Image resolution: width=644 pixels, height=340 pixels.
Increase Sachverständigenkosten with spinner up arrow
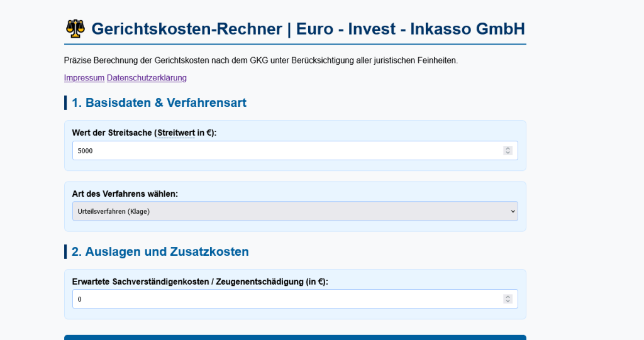coord(508,297)
